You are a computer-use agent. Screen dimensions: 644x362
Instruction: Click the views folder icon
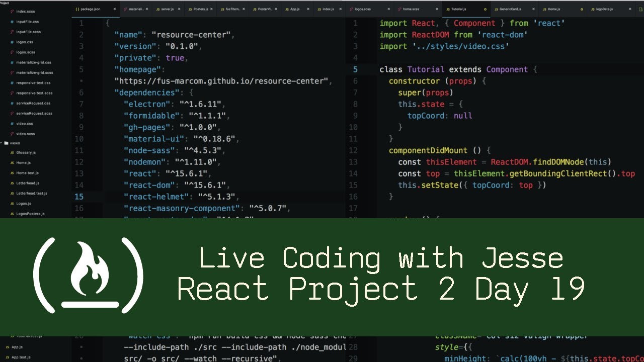coord(6,143)
